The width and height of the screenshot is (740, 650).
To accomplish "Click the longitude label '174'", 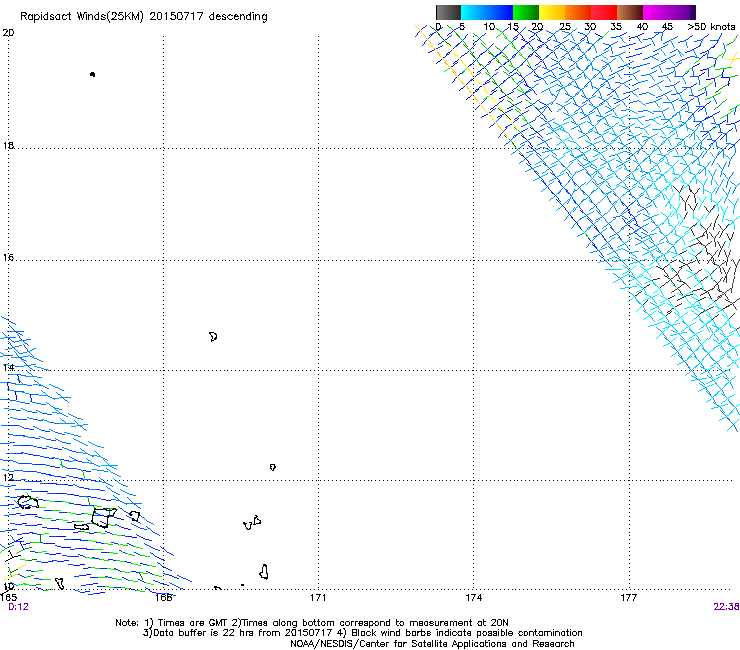I will (x=473, y=598).
